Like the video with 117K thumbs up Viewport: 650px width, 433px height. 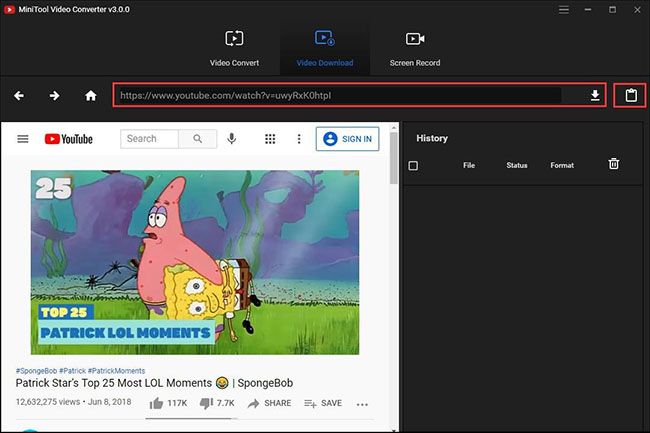click(168, 403)
